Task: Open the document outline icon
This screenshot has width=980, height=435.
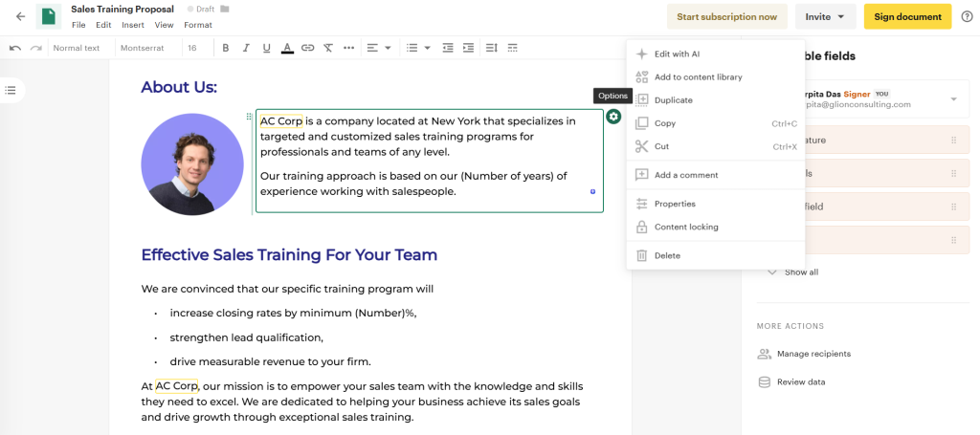Action: 11,90
